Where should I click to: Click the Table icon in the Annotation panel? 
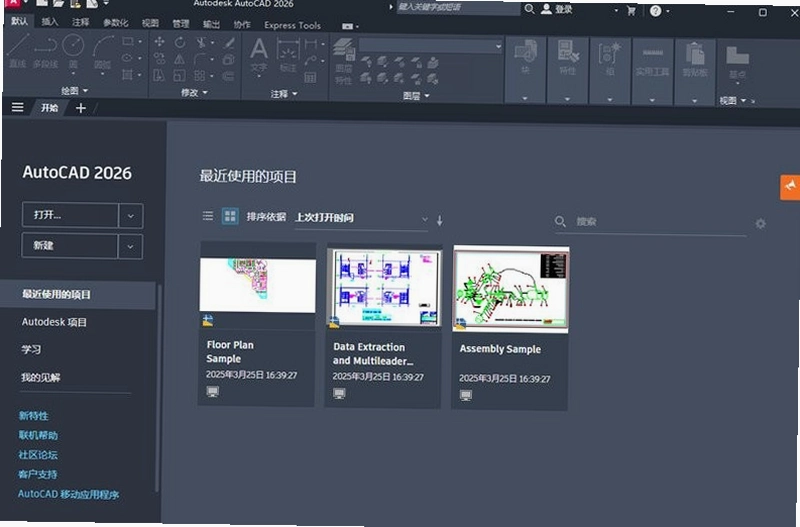pyautogui.click(x=310, y=78)
